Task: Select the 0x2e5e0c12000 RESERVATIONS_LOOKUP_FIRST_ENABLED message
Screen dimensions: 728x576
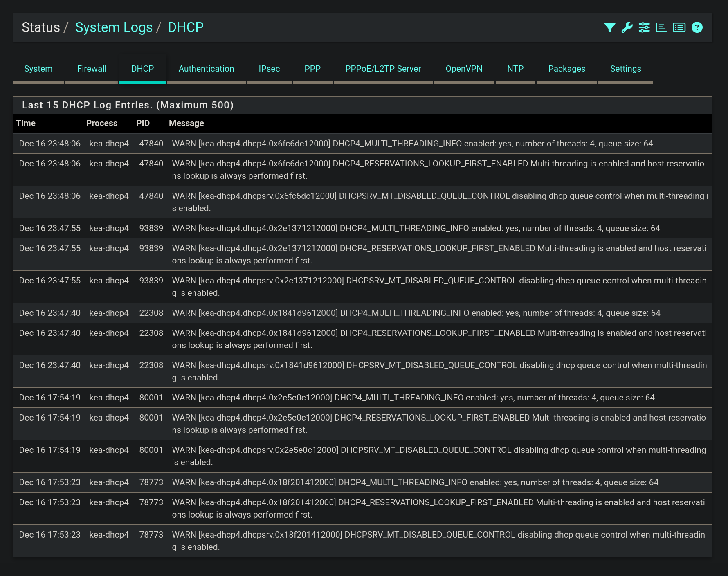Action: 439,424
